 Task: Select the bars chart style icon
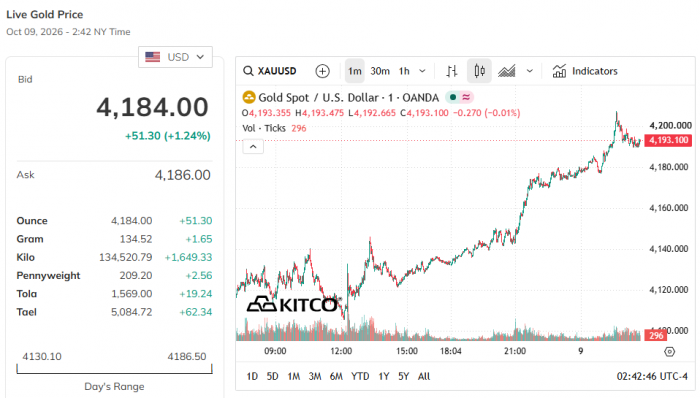pos(452,71)
